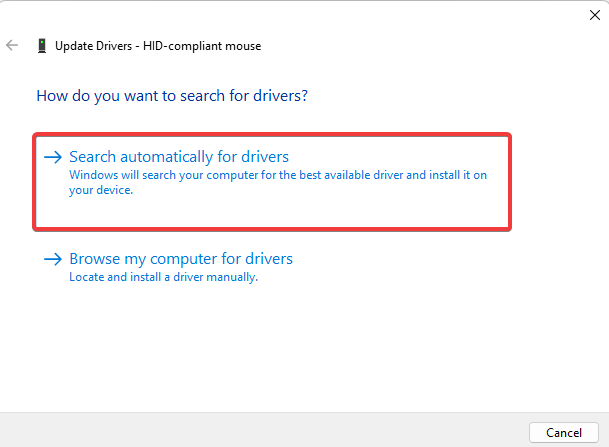Click the arrow icon beside Search automatically
609x447 pixels.
click(53, 157)
